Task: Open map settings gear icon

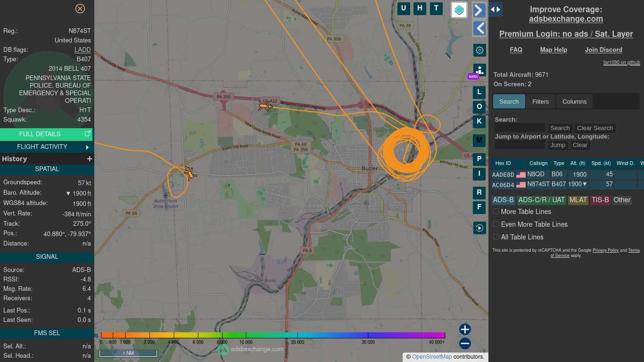Action: pyautogui.click(x=479, y=50)
